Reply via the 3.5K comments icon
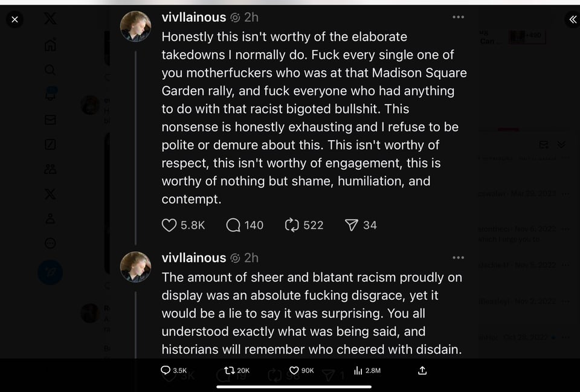This screenshot has height=392, width=580. [x=166, y=370]
